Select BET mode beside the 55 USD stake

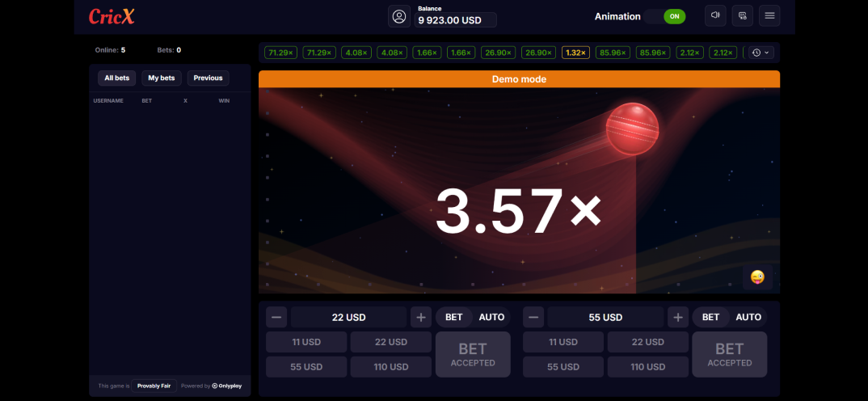click(x=710, y=318)
